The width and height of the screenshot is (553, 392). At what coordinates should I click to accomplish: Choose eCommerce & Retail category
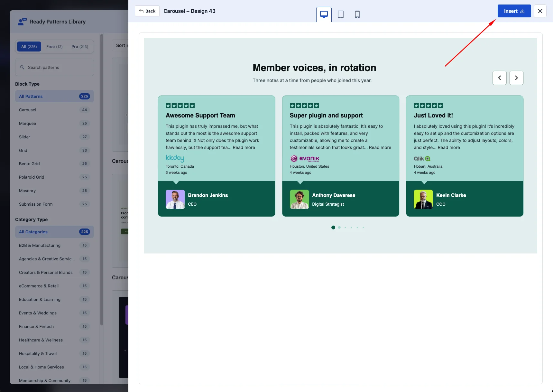(x=54, y=286)
